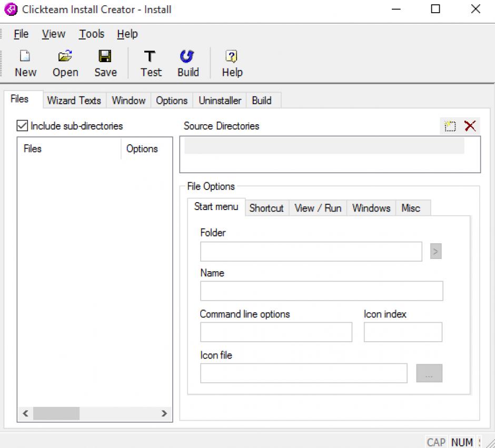Click the file list horizontal scrollbar thumb
The height and width of the screenshot is (448, 495).
tap(56, 413)
